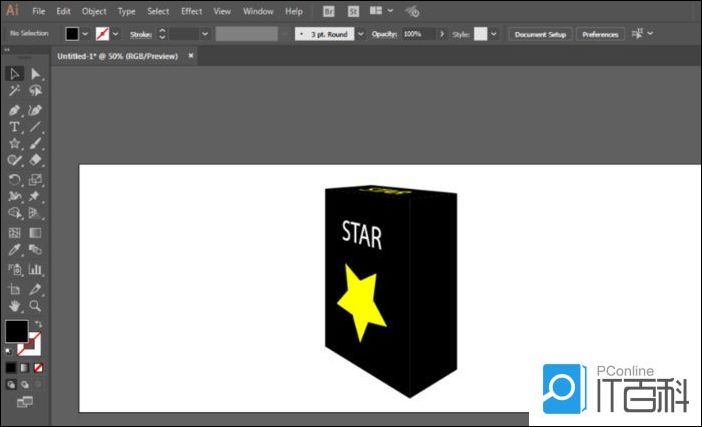Open Adobe Bridge with the Br icon
702x427 pixels.
(331, 11)
